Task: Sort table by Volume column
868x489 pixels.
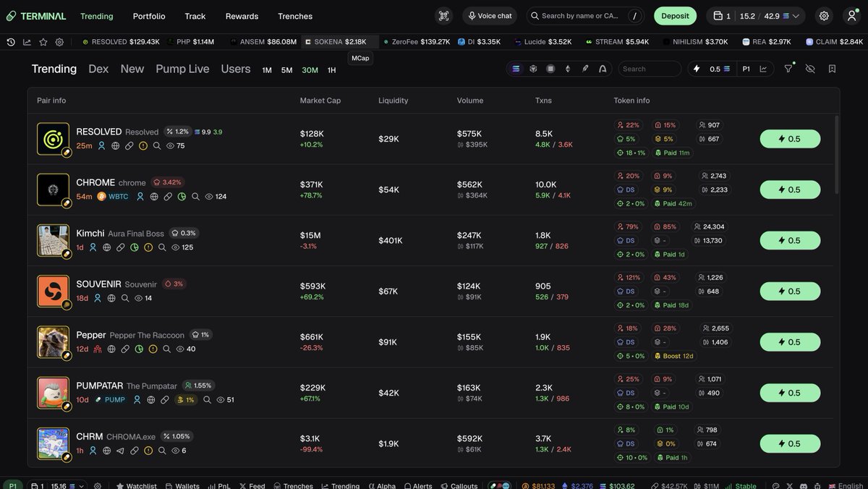Action: tap(470, 101)
